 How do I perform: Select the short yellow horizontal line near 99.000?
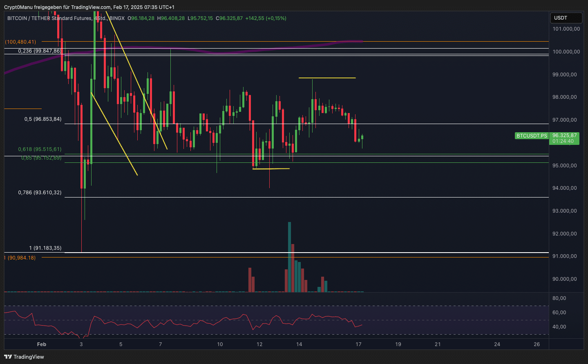[x=327, y=78]
